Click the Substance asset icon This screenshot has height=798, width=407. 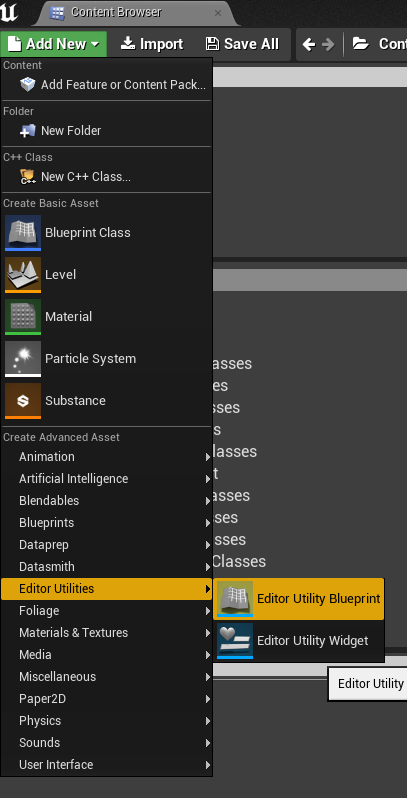coord(23,401)
